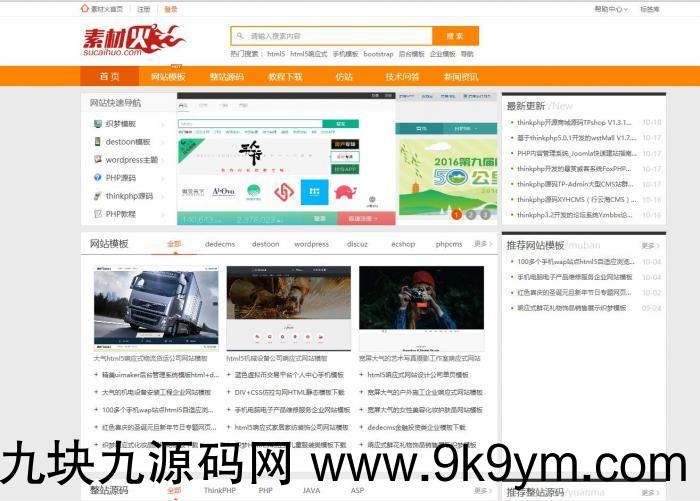Screen dimensions: 700x501
Task: Click the 织梦模板 sidebar icon
Action: point(96,124)
